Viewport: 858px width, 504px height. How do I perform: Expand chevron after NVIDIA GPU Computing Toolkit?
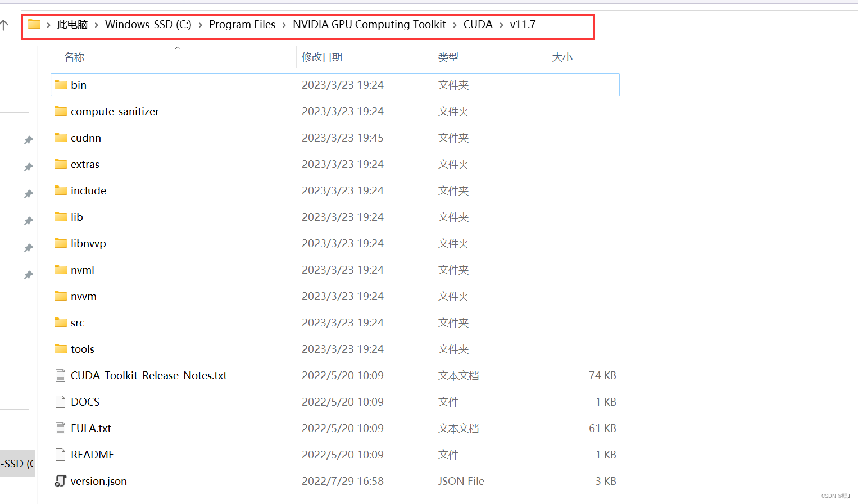tap(455, 25)
